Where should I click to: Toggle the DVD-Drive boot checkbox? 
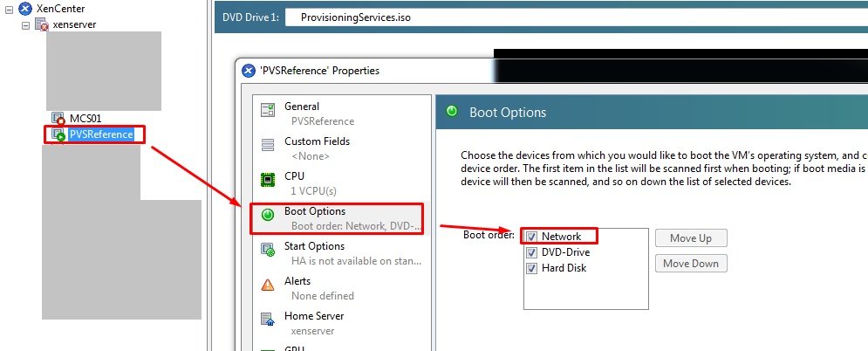click(531, 252)
